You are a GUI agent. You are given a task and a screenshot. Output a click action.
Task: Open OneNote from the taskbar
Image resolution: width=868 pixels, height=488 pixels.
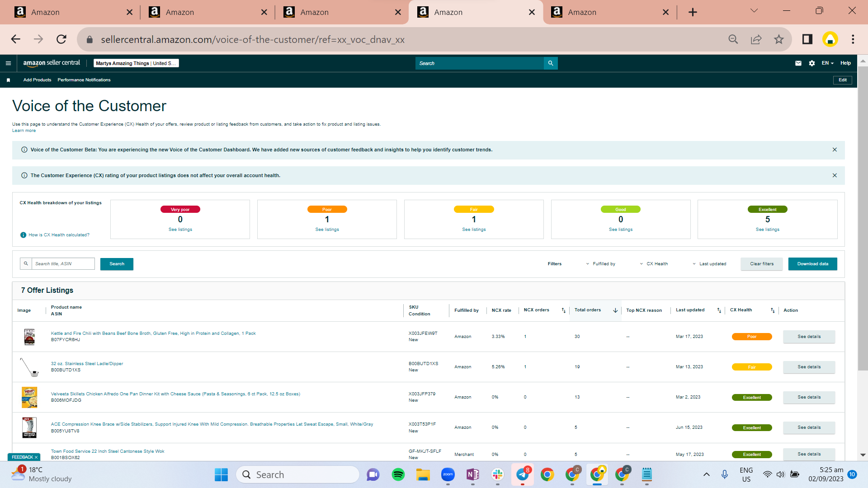tap(472, 474)
